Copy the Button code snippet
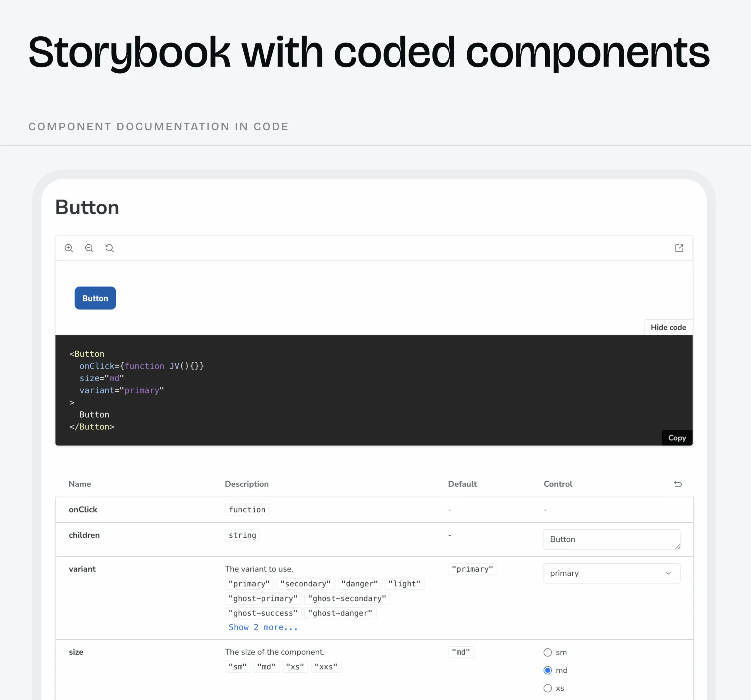Image resolution: width=751 pixels, height=700 pixels. (x=677, y=438)
